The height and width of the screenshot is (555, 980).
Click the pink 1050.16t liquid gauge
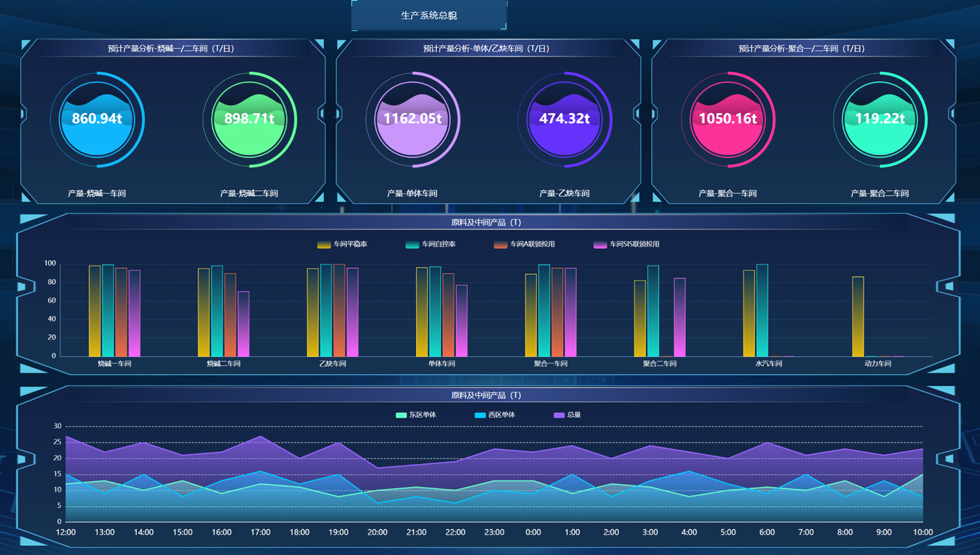pyautogui.click(x=728, y=120)
